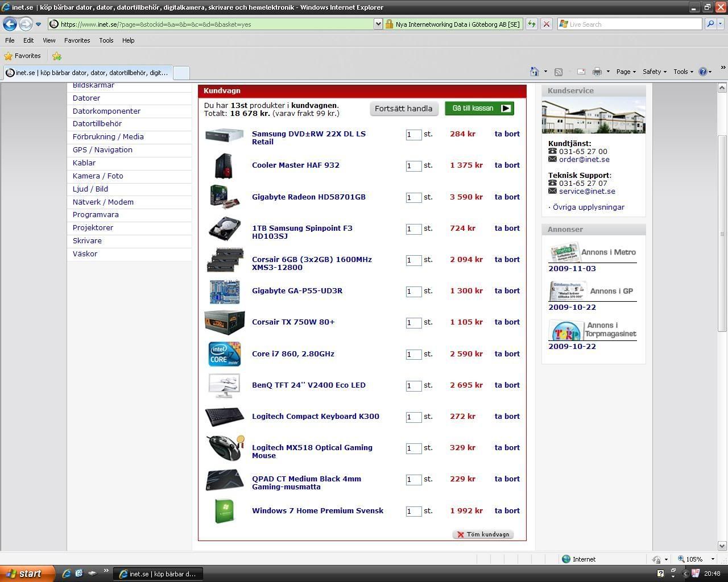Click the search magnifier icon
This screenshot has height=582, width=728.
pos(710,24)
